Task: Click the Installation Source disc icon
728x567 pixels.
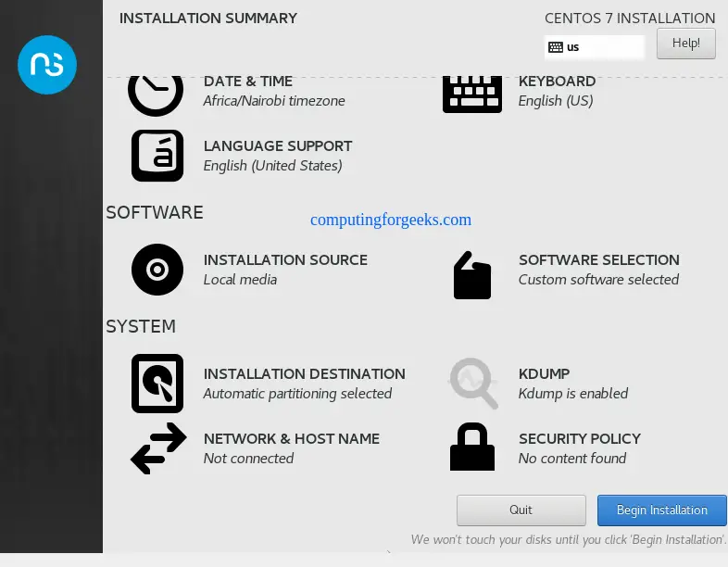Action: click(x=157, y=270)
